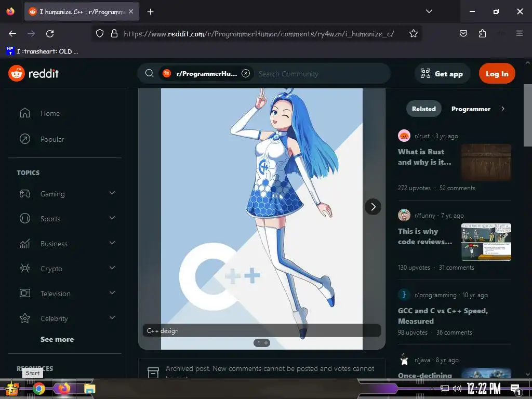
Task: Click the search magnifier icon
Action: 149,73
